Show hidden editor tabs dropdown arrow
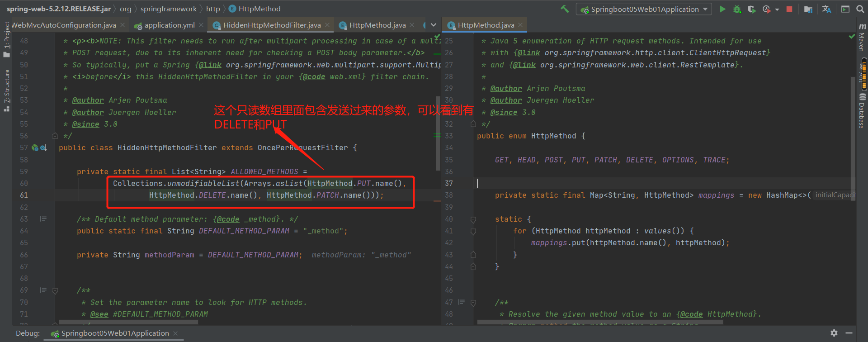868x342 pixels. point(434,25)
